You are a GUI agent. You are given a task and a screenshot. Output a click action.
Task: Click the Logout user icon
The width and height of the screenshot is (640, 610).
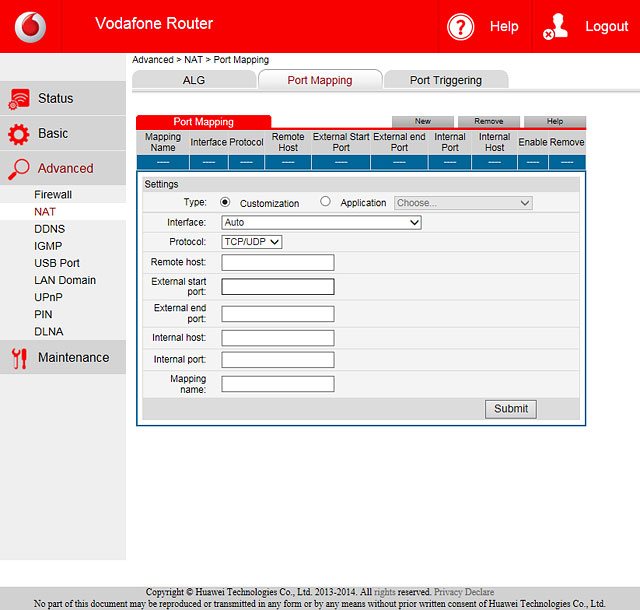click(x=555, y=27)
